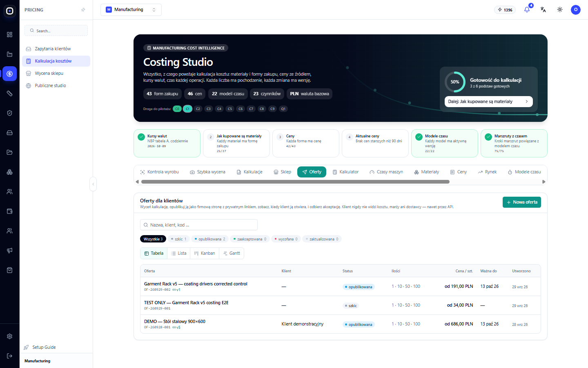Viewport: 588px width, 368px height.
Task: Click the tabs horizontal scrollbar thumb
Action: click(295, 182)
